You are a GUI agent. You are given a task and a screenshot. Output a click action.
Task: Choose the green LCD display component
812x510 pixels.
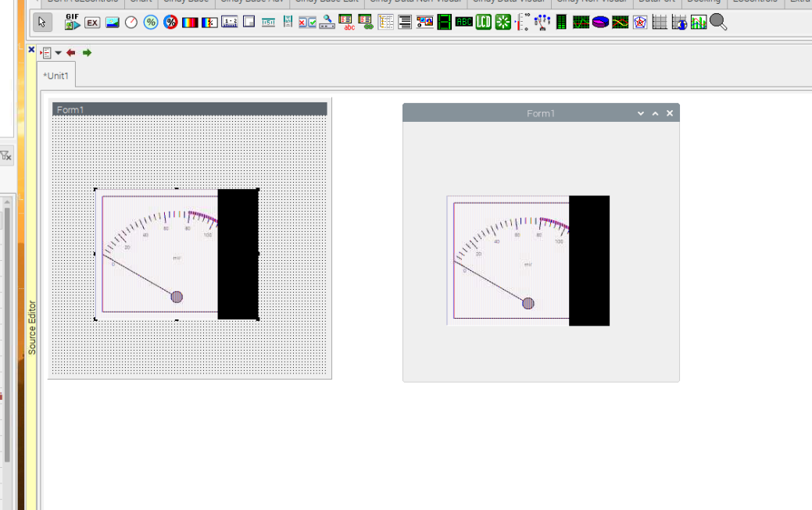click(483, 23)
